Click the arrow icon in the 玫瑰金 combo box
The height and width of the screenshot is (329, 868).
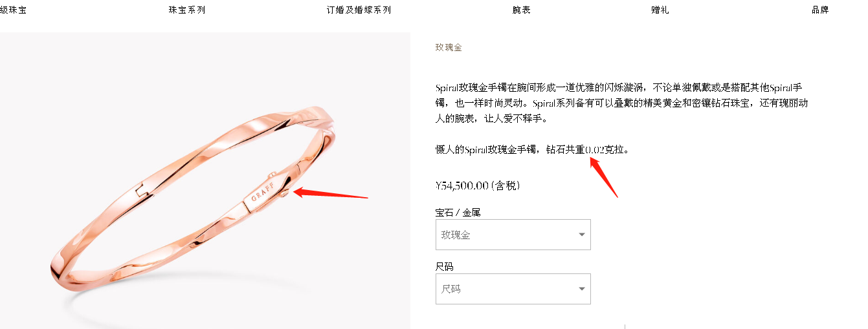[582, 235]
